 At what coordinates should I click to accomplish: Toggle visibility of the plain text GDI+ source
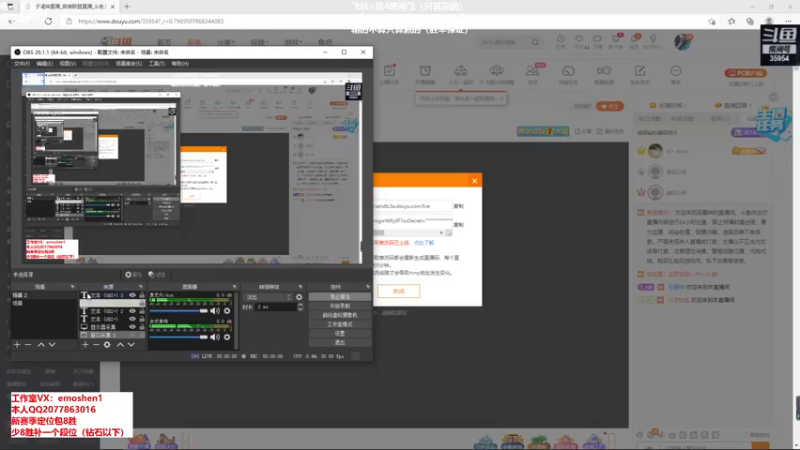pyautogui.click(x=132, y=319)
